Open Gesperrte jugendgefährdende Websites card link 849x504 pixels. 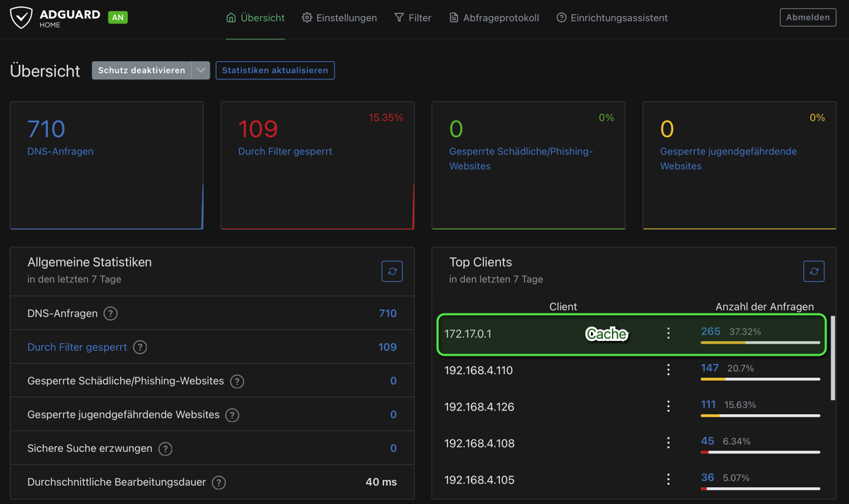click(x=728, y=159)
